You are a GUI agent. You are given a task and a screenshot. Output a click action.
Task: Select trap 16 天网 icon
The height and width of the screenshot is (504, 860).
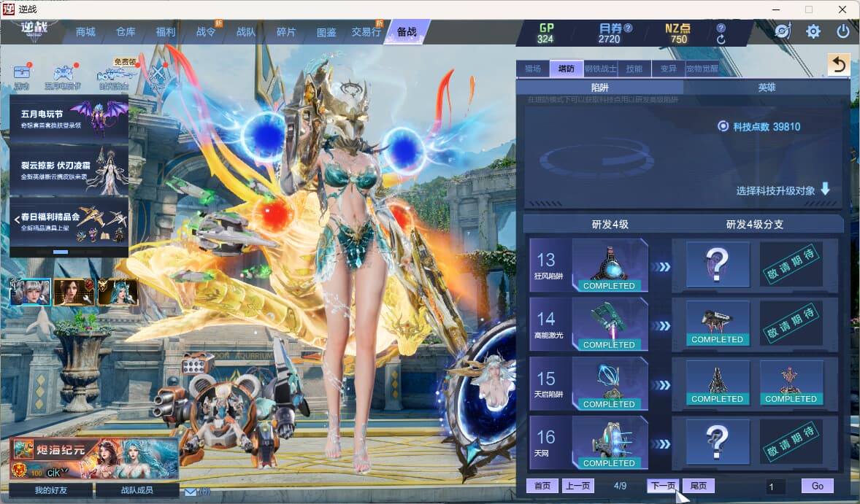(x=610, y=443)
